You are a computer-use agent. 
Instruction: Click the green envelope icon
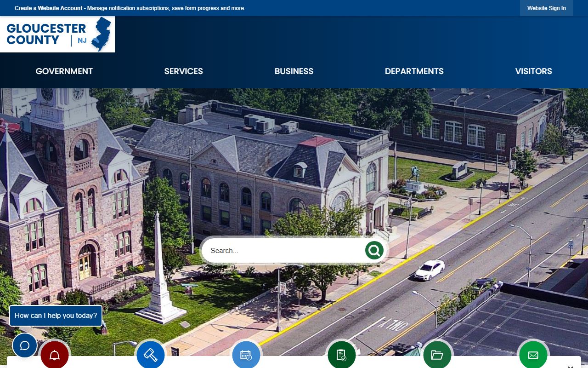click(533, 355)
